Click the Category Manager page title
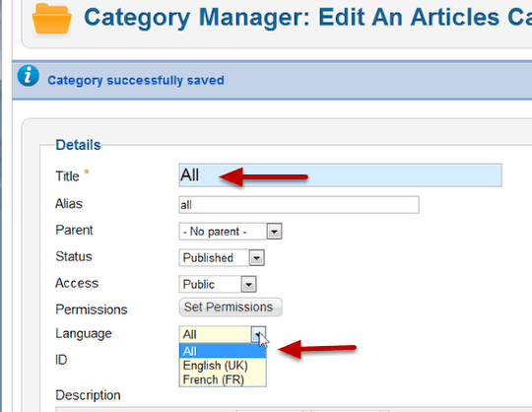Screen dimensions: 532x412 click(307, 18)
